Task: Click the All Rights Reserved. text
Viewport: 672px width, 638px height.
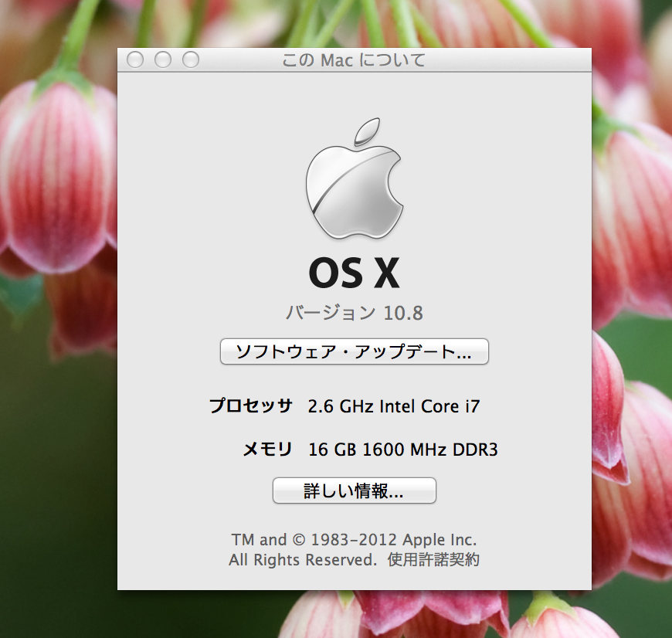Action: point(303,559)
